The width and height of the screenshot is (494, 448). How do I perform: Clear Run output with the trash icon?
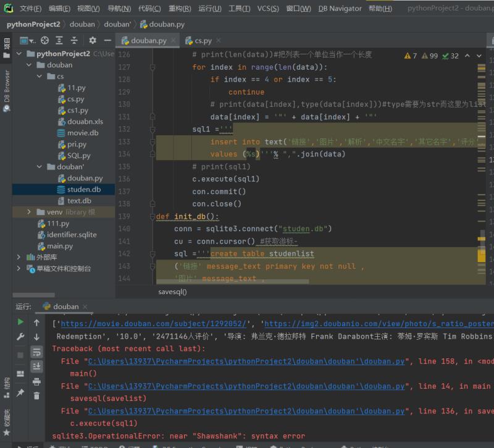[36, 395]
